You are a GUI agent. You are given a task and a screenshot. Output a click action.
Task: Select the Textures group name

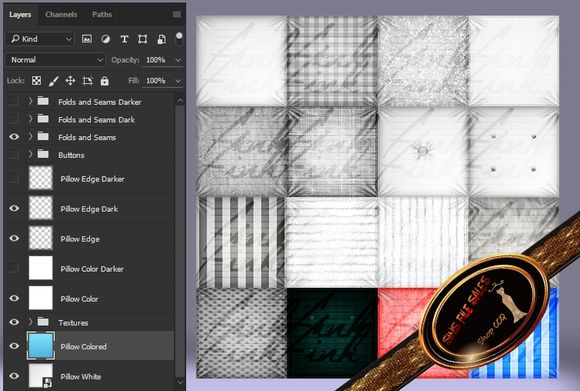73,323
